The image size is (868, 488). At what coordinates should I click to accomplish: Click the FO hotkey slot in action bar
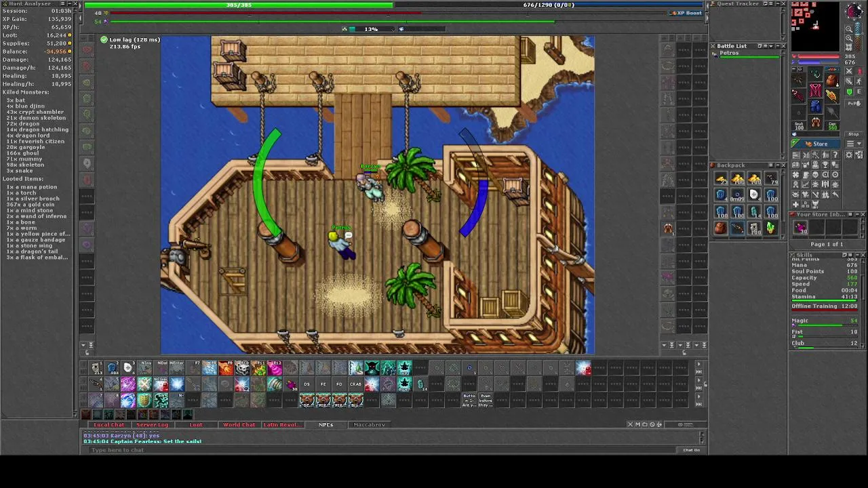click(339, 384)
